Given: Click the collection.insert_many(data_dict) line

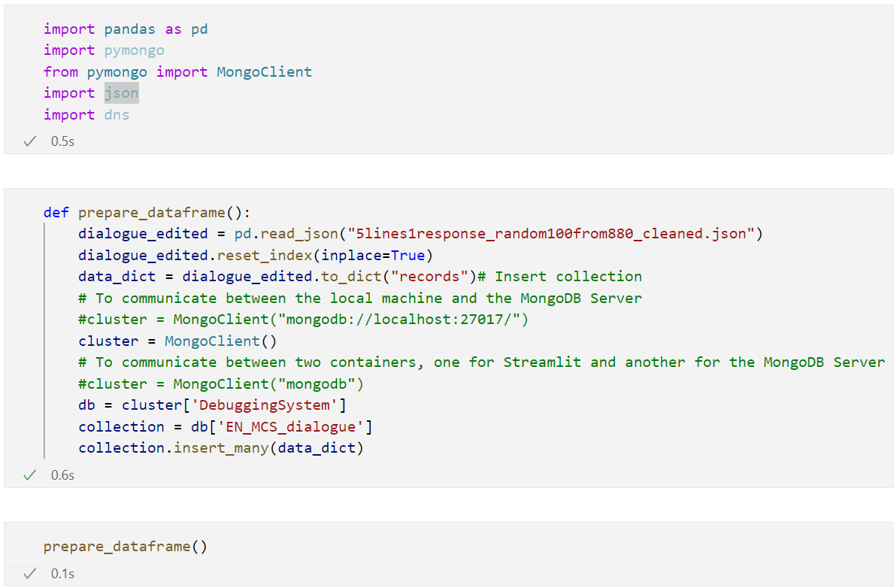Looking at the screenshot, I should pyautogui.click(x=221, y=448).
